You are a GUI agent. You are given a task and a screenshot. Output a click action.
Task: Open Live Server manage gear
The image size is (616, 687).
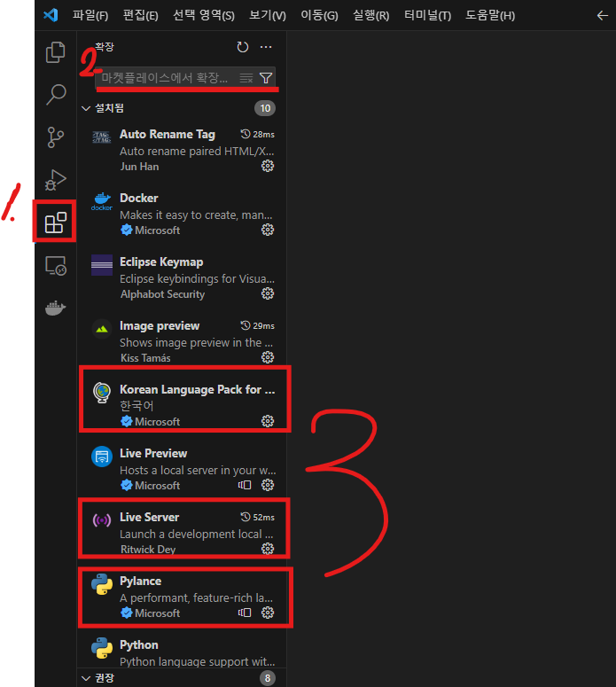point(268,549)
